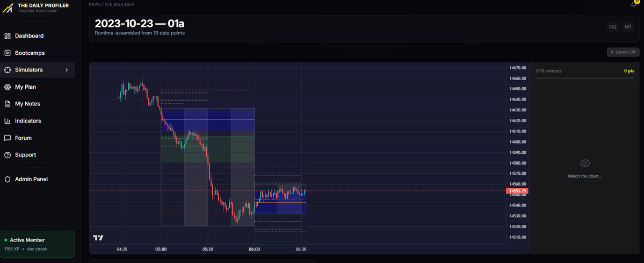Click the Active Member status card
The height and width of the screenshot is (263, 644).
click(x=38, y=244)
